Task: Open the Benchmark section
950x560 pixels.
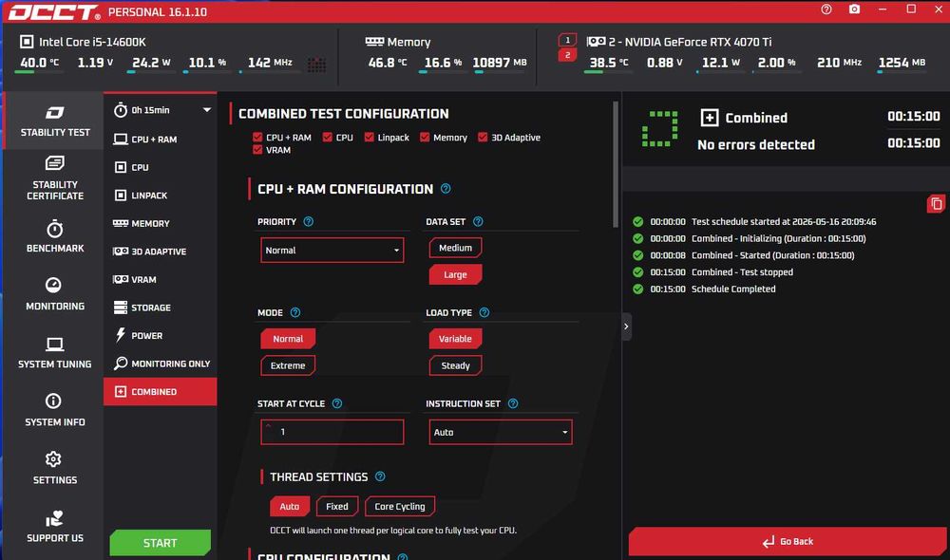Action: (x=54, y=236)
